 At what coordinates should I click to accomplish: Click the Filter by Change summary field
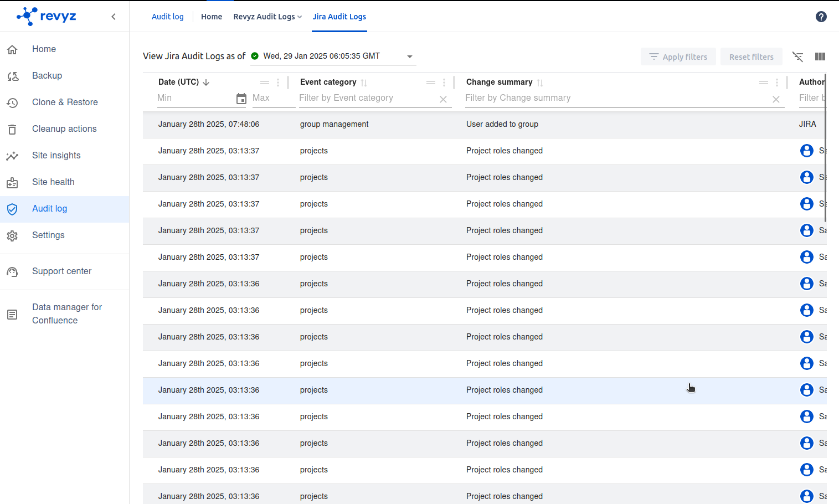click(x=615, y=98)
